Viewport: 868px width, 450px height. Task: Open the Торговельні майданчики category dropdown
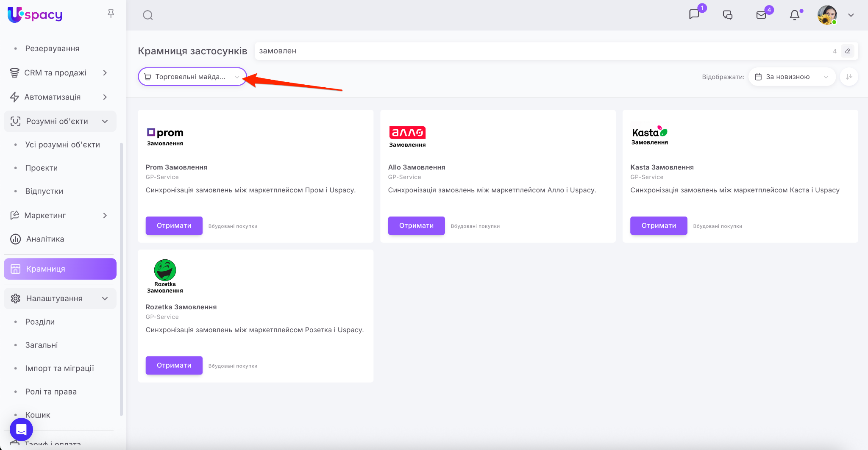192,77
